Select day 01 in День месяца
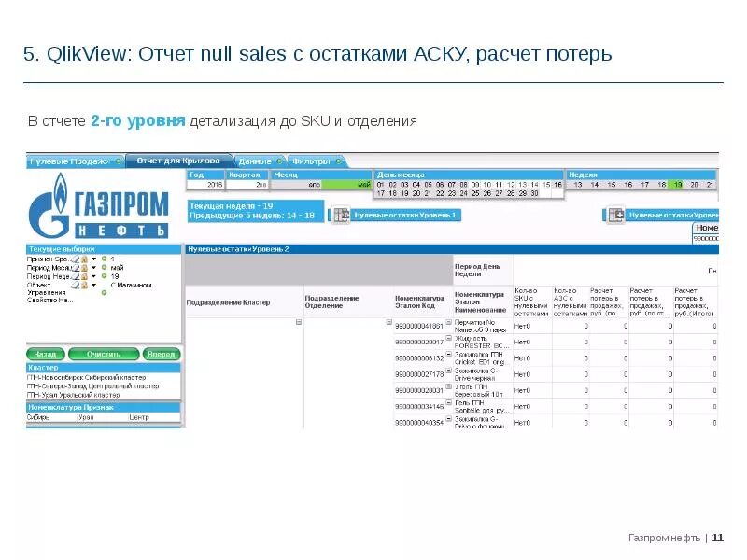Screen dimensions: 747x560 click(x=380, y=184)
